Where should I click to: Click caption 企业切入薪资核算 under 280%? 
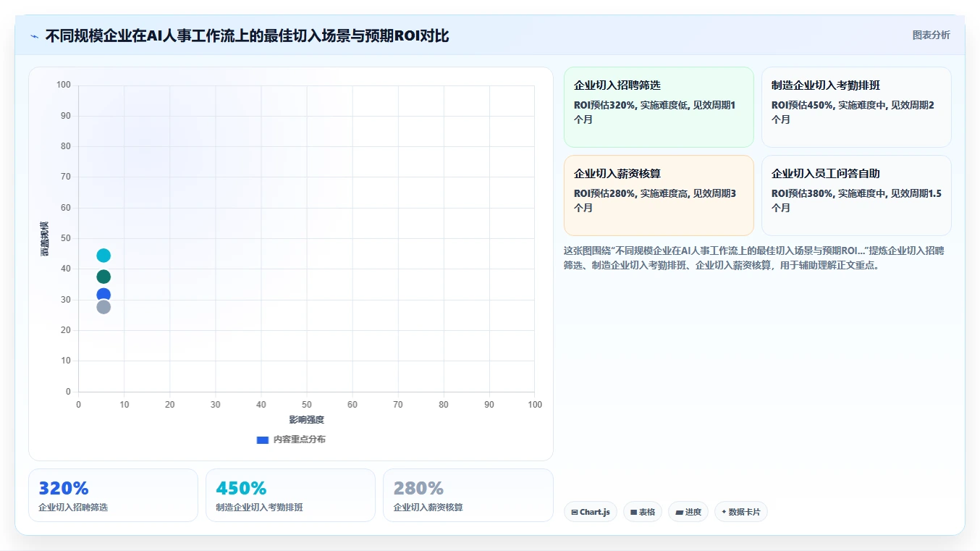coord(428,508)
